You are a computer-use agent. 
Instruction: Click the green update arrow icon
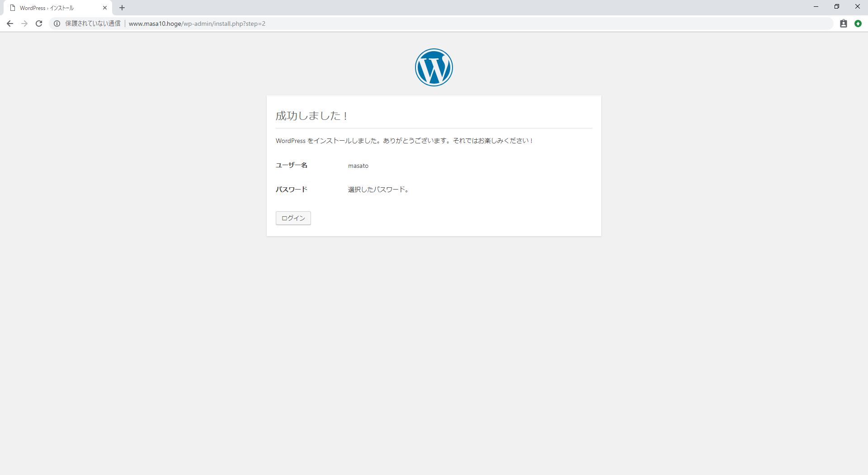click(858, 24)
